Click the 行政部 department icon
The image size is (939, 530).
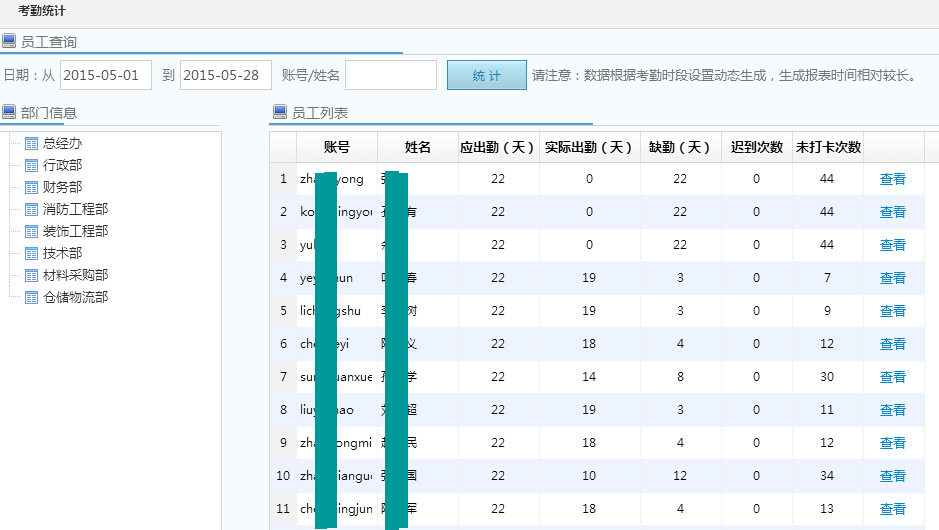click(x=31, y=165)
